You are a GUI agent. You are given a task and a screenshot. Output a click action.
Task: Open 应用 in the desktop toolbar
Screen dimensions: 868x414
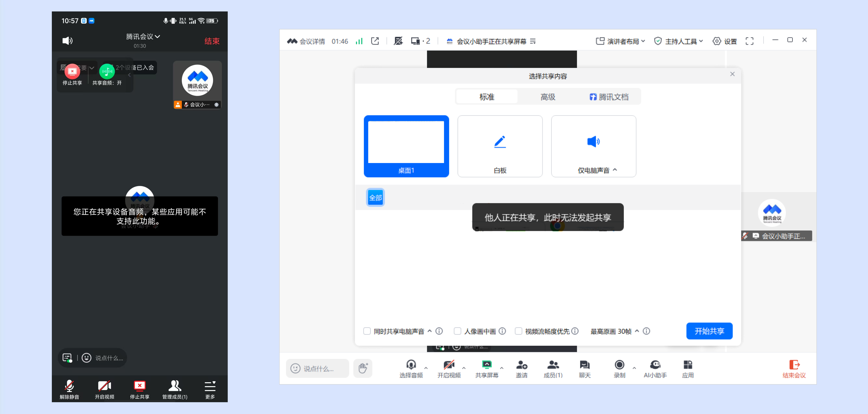click(688, 369)
